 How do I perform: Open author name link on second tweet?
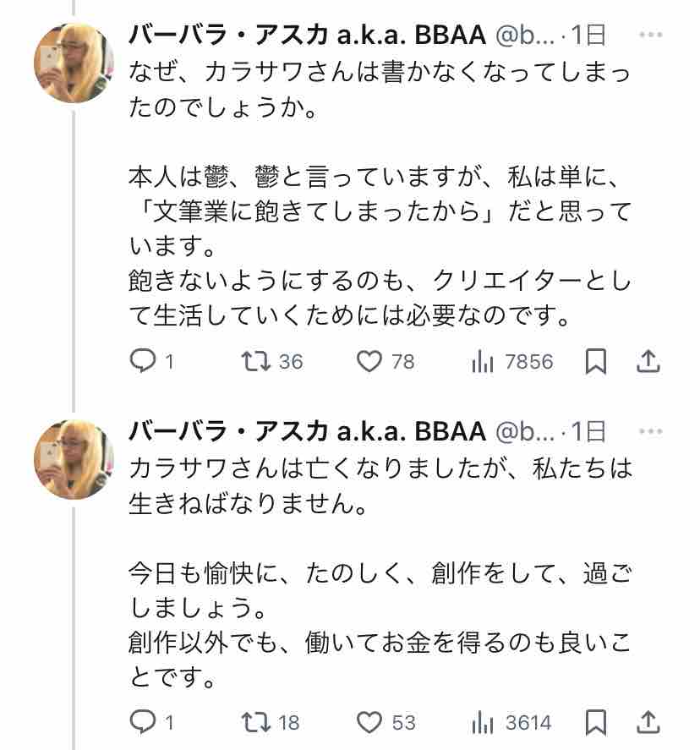(x=306, y=431)
